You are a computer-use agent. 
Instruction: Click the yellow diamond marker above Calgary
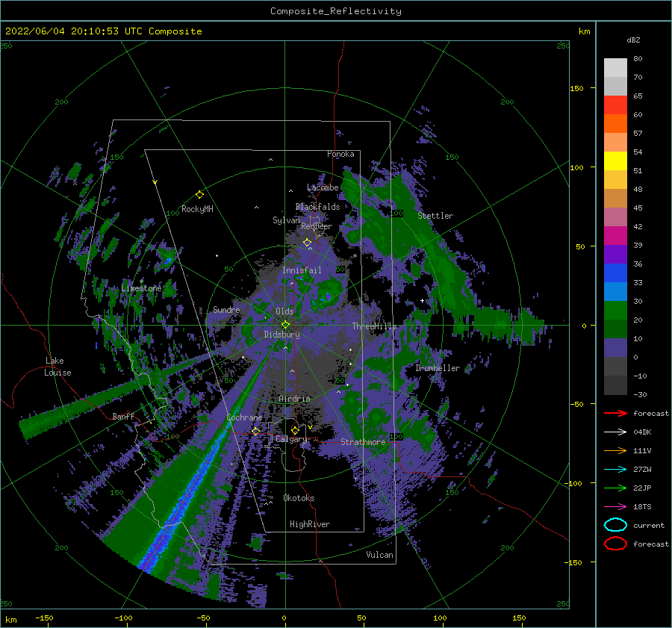tap(295, 430)
